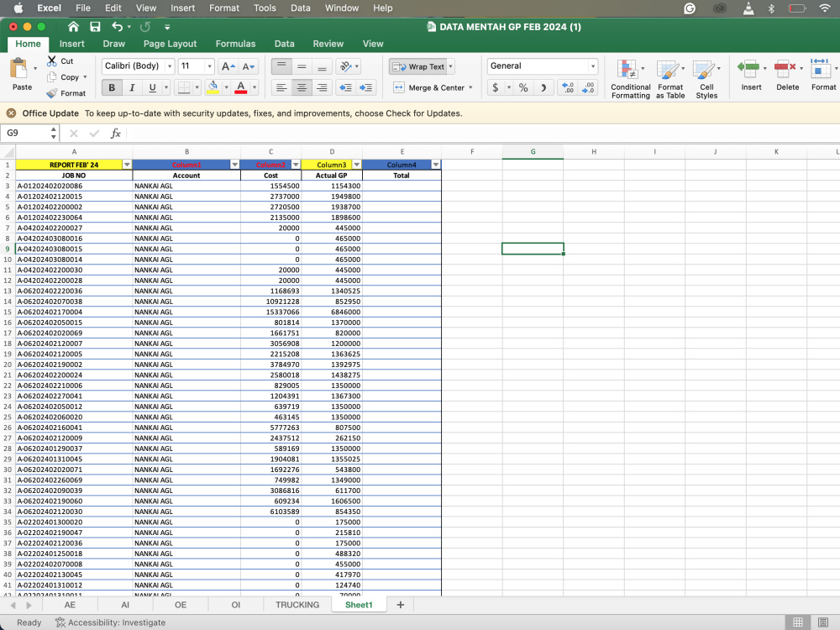Decrease decimal places

(x=588, y=87)
